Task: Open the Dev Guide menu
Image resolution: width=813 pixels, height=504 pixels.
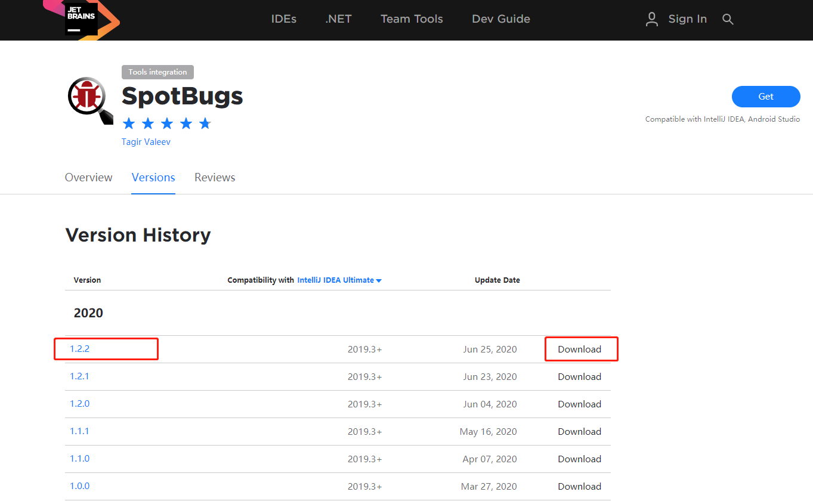Action: pos(500,19)
